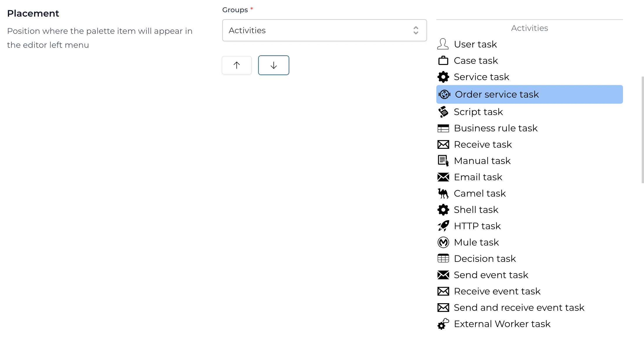The width and height of the screenshot is (644, 346).
Task: Click the Activities panel header
Action: pos(529,28)
